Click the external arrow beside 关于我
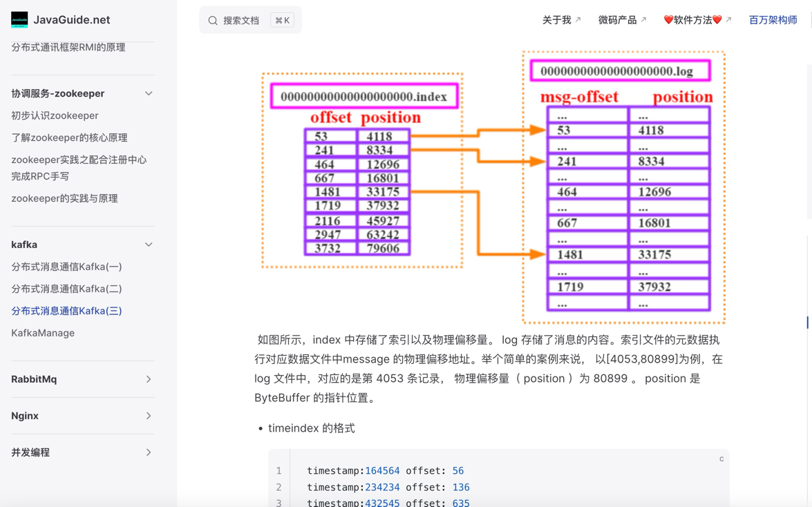The image size is (812, 507). point(578,19)
